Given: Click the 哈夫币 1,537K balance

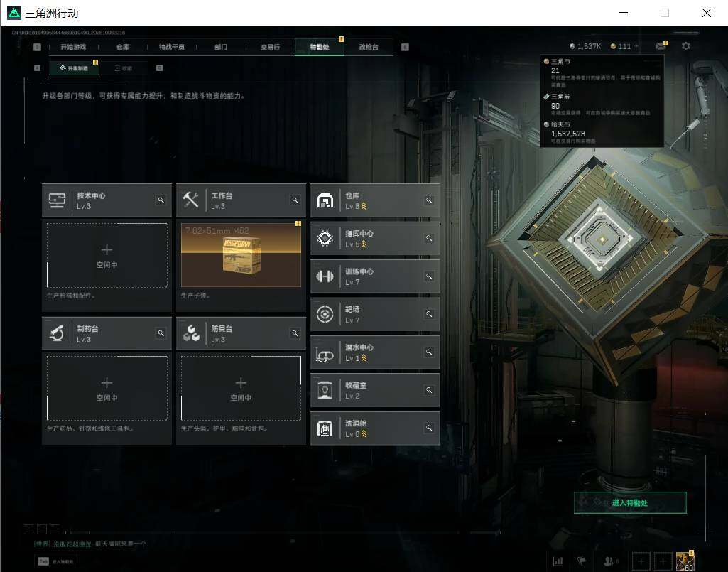Looking at the screenshot, I should click(x=585, y=46).
